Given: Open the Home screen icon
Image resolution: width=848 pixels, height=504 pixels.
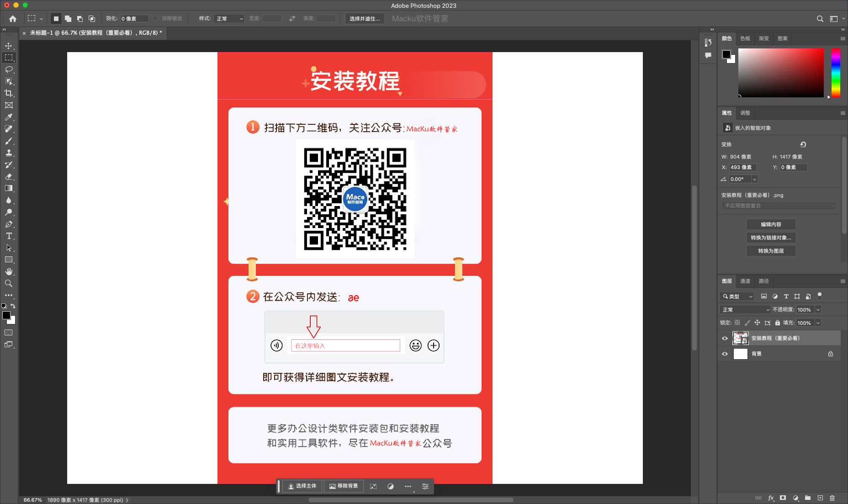Looking at the screenshot, I should coord(13,19).
